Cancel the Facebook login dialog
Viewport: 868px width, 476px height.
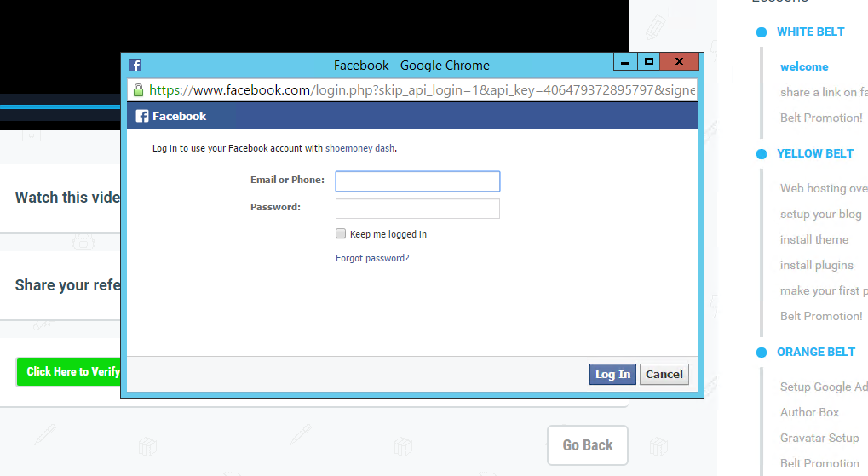click(x=664, y=374)
